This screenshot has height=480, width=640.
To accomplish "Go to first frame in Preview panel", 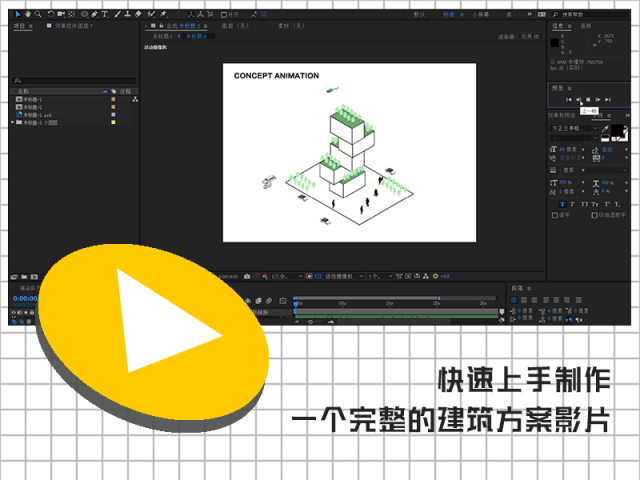I will [569, 100].
